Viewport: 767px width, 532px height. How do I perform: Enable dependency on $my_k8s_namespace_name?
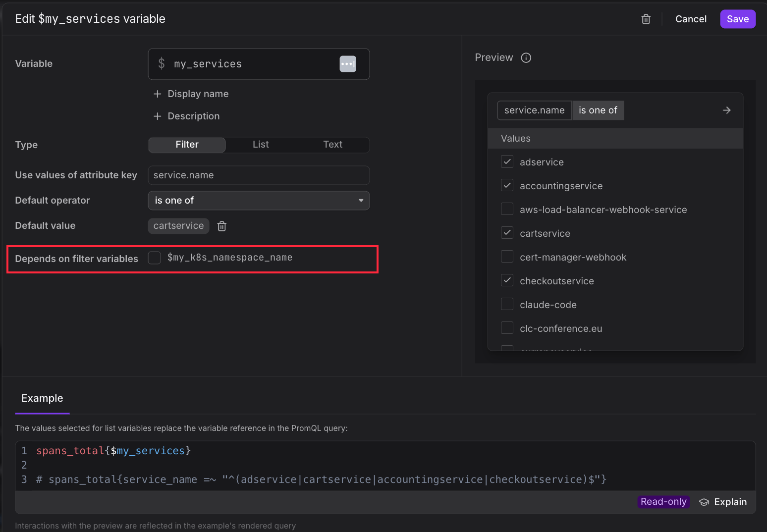click(155, 258)
